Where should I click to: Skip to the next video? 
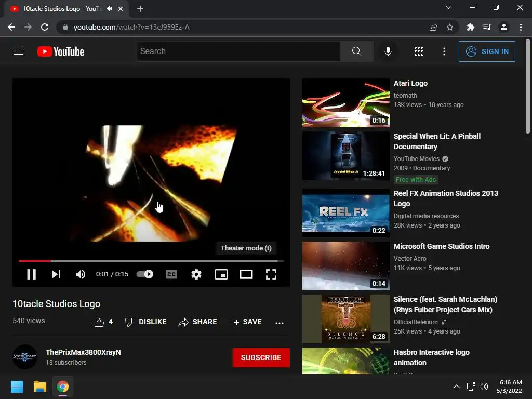coord(56,274)
